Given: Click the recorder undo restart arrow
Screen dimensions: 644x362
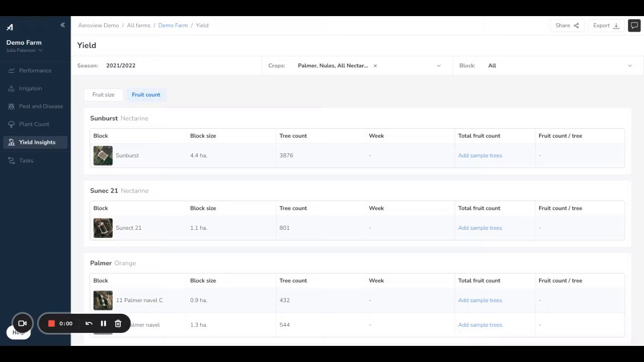Looking at the screenshot, I should pos(89,323).
